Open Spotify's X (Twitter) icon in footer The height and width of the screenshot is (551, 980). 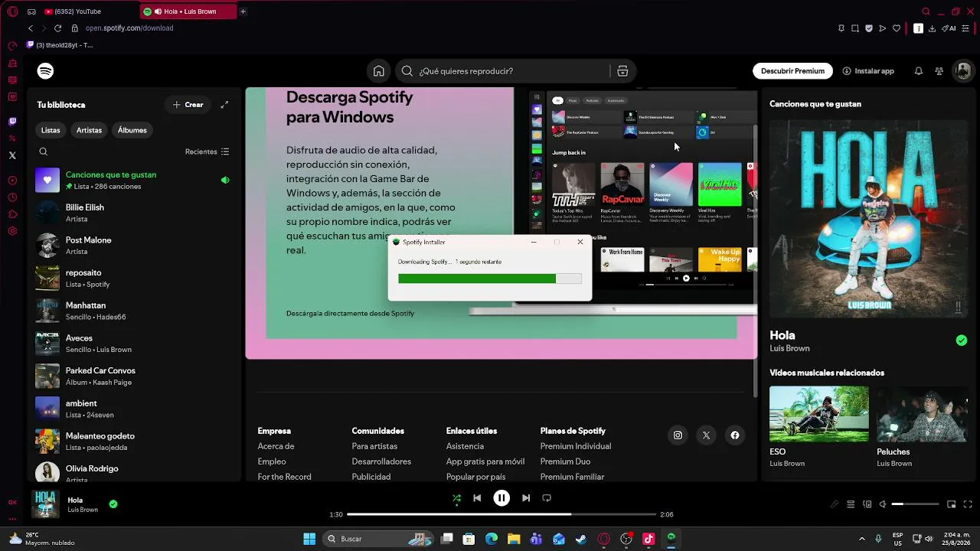(x=706, y=435)
